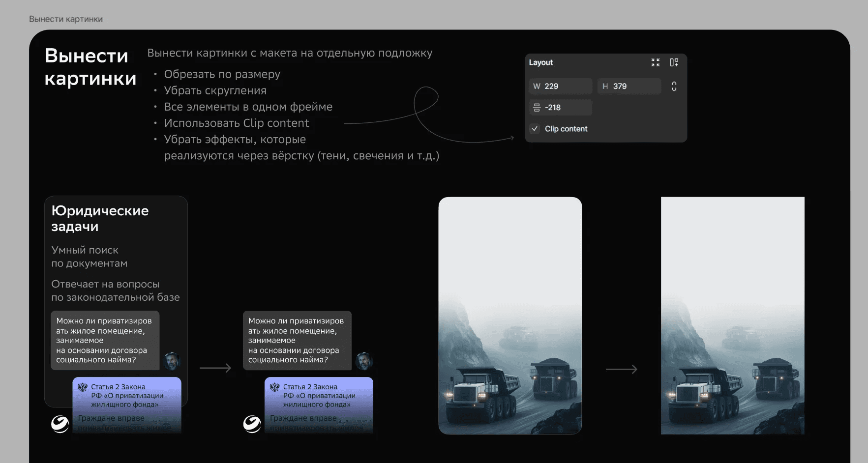Click the "Юридические задачи" card heading
This screenshot has width=868, height=463.
coord(100,218)
